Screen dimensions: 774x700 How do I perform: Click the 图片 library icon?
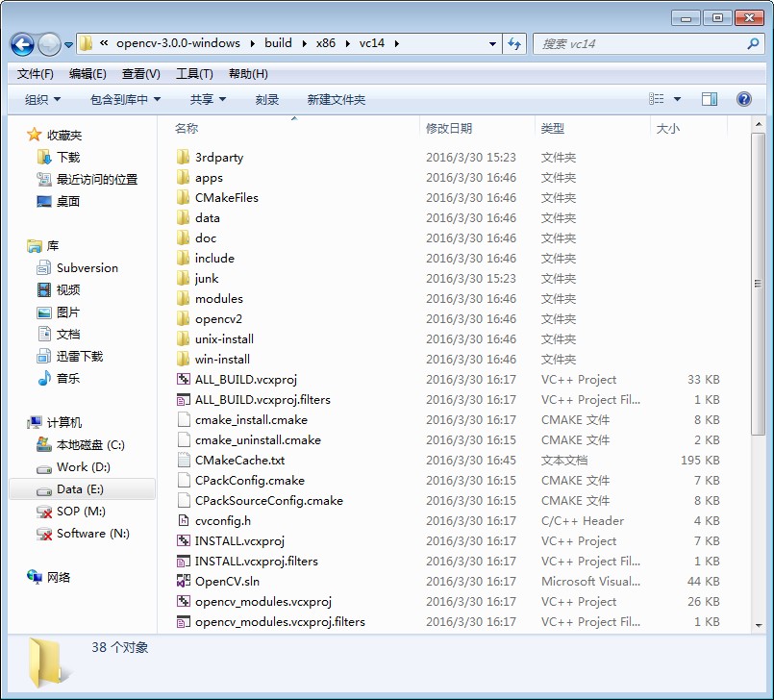(44, 312)
